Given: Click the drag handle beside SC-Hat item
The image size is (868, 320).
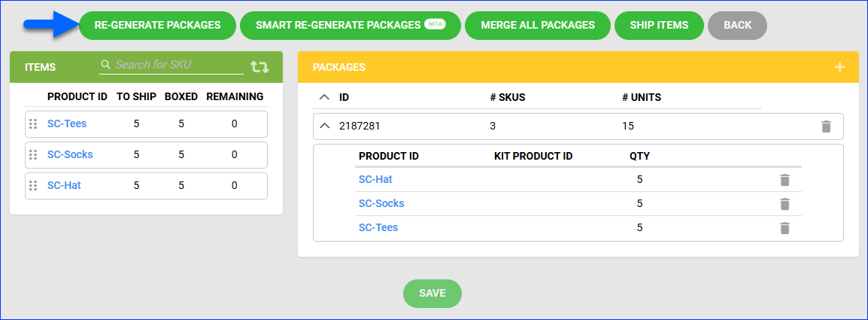Looking at the screenshot, I should click(33, 186).
